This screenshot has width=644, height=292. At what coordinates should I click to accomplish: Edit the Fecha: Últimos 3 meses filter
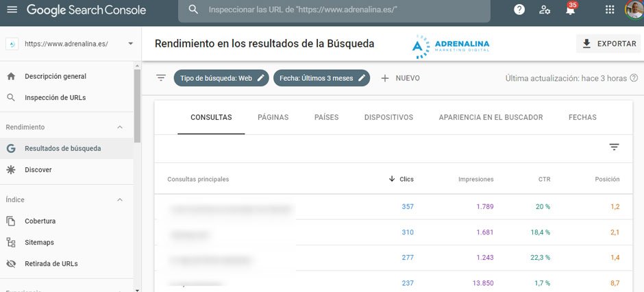(x=321, y=78)
